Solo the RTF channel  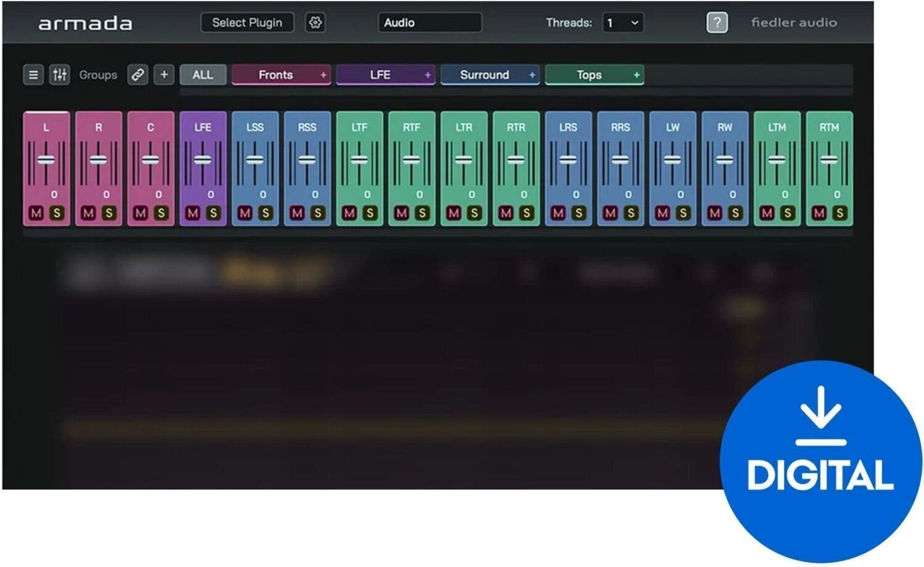[x=422, y=213]
